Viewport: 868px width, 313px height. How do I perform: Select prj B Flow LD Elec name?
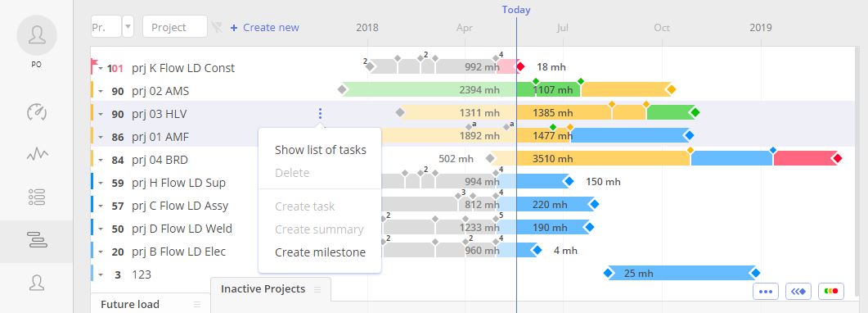click(x=179, y=252)
